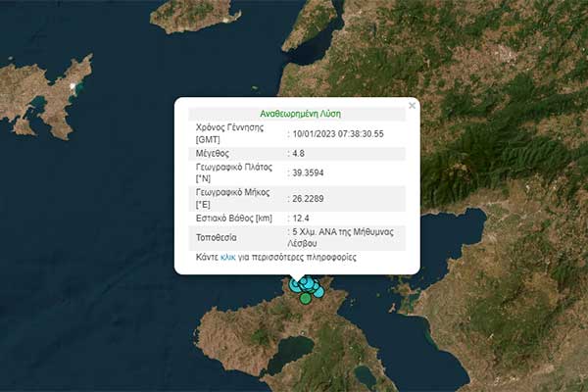588x392 pixels.
Task: Close the earthquake info popup
Action: coord(412,105)
